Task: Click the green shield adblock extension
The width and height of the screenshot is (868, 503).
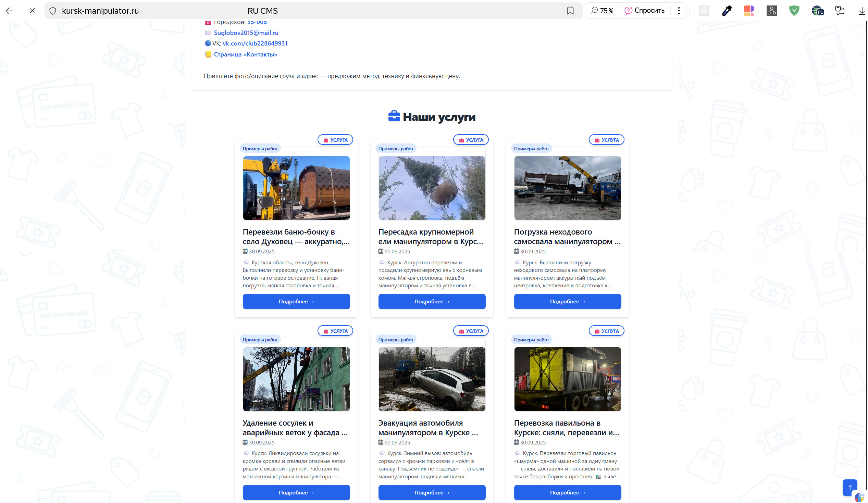Action: pyautogui.click(x=794, y=11)
